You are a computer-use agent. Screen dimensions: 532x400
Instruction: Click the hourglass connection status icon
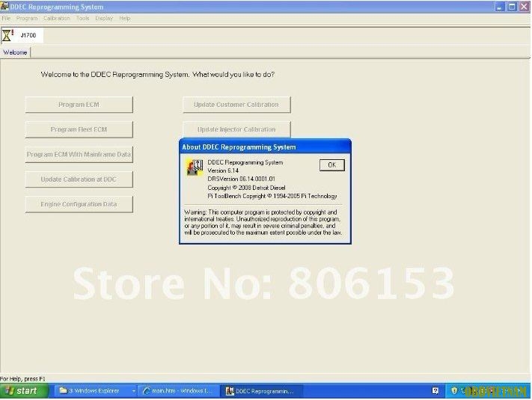7,35
